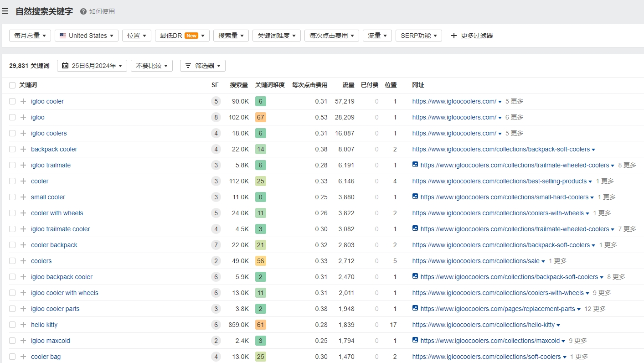Check the igloo cooler row checkbox
The width and height of the screenshot is (644, 363).
[x=12, y=101]
